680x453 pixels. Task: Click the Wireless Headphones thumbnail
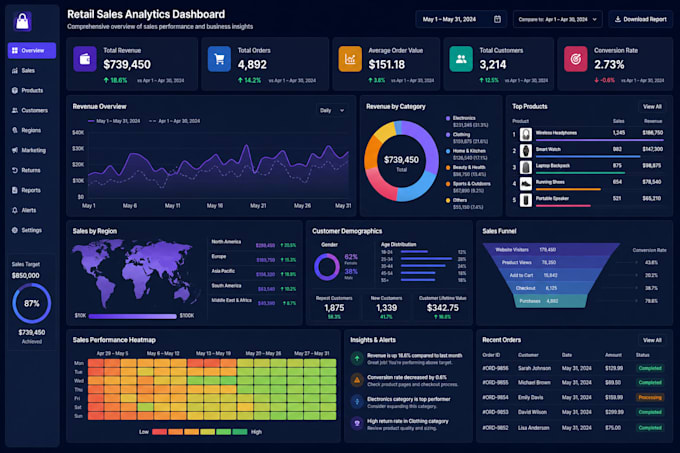[x=526, y=134]
